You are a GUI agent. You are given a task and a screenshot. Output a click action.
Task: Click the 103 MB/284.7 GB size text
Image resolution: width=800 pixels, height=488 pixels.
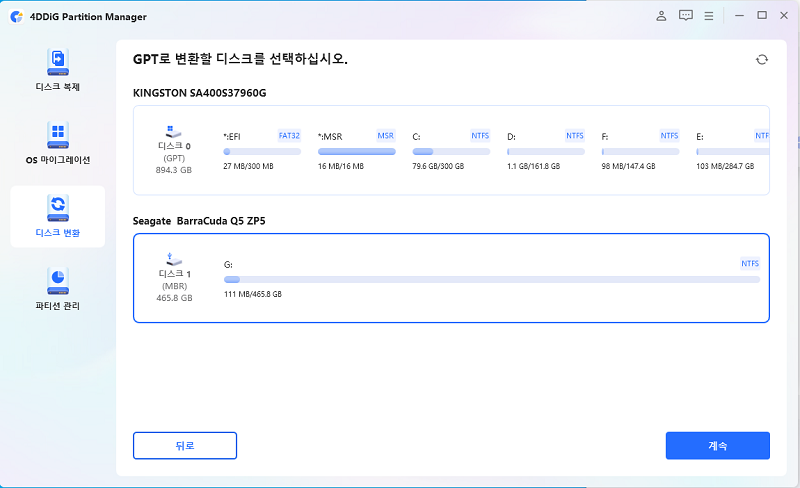click(725, 166)
